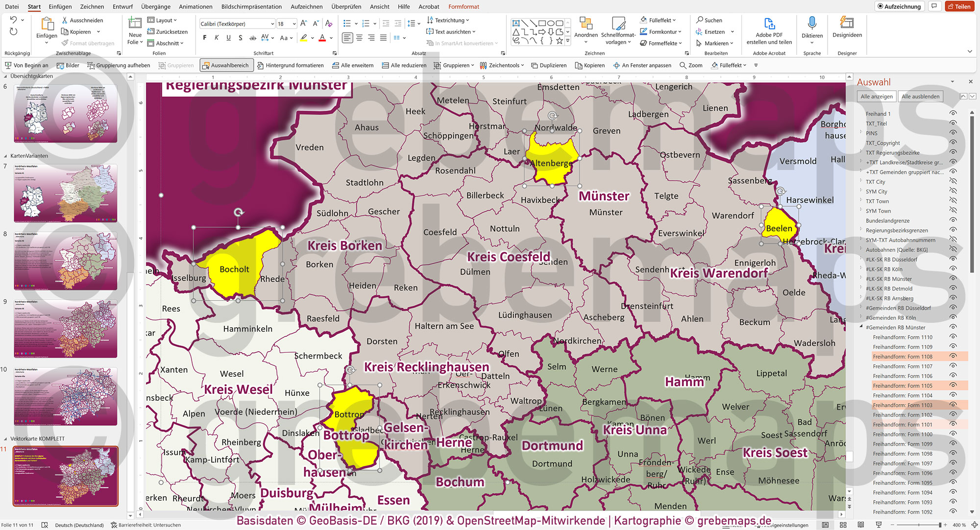This screenshot has height=530, width=980.
Task: Switch to the Einfügen ribbon tab
Action: (x=60, y=6)
